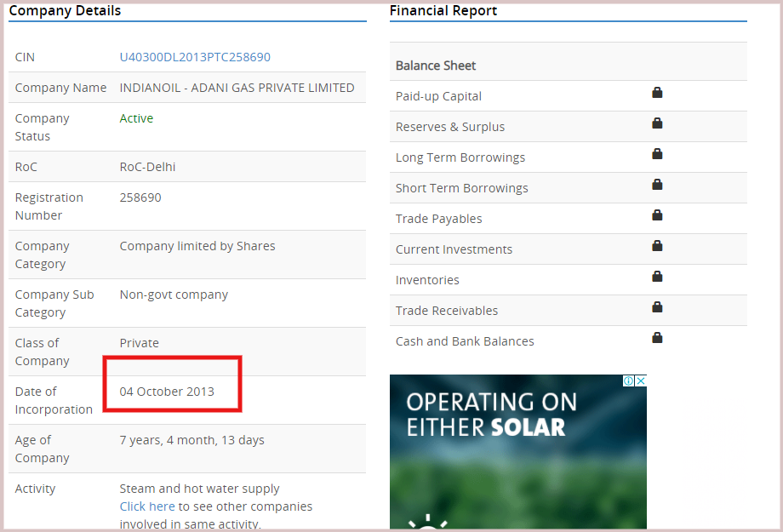Click the 'Current Investments' row label
This screenshot has height=532, width=783.
click(454, 249)
